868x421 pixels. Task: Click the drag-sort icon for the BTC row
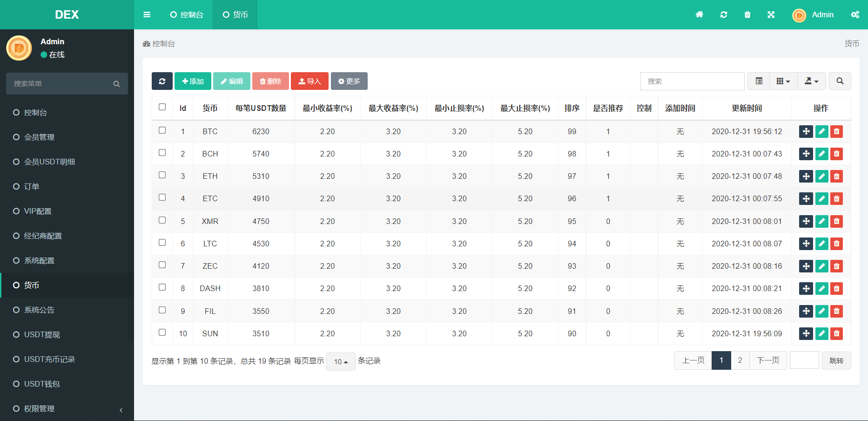coord(806,131)
